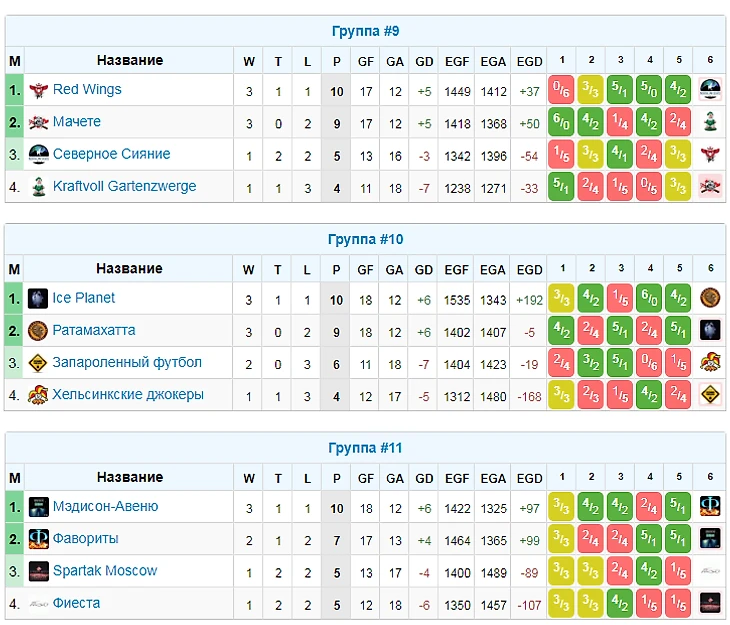Click Хельсинкские джокеры logo beside team name

click(39, 395)
